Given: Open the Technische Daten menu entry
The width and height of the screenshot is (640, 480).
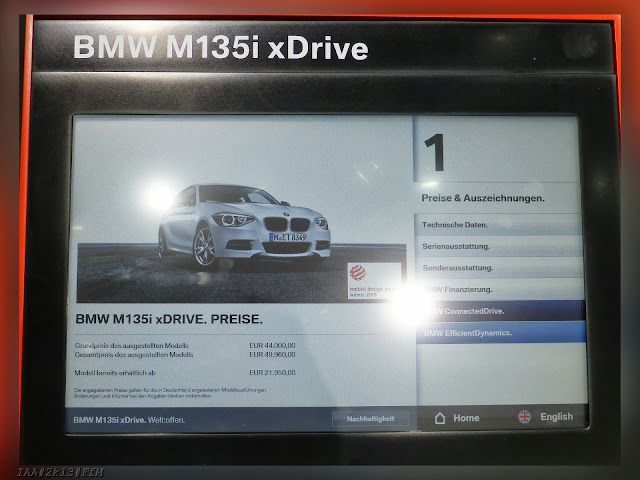Looking at the screenshot, I should pyautogui.click(x=498, y=224).
